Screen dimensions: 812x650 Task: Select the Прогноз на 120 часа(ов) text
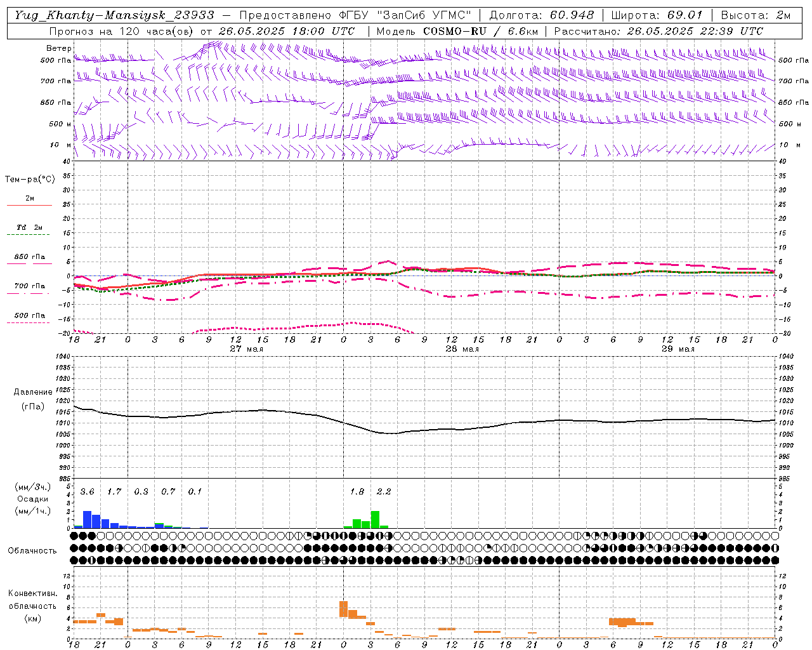[121, 31]
